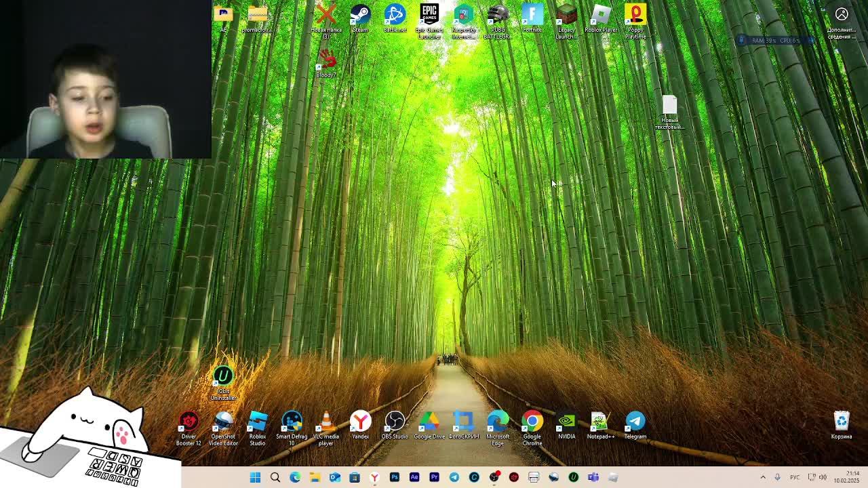Show hidden system tray icons
The height and width of the screenshot is (488, 868).
click(763, 477)
